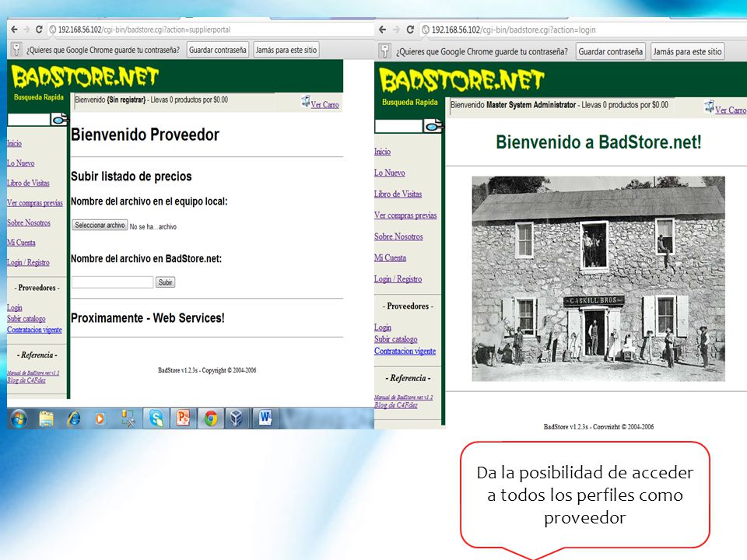The image size is (747, 560).
Task: Open Libro de Visitas in right window
Action: click(398, 194)
